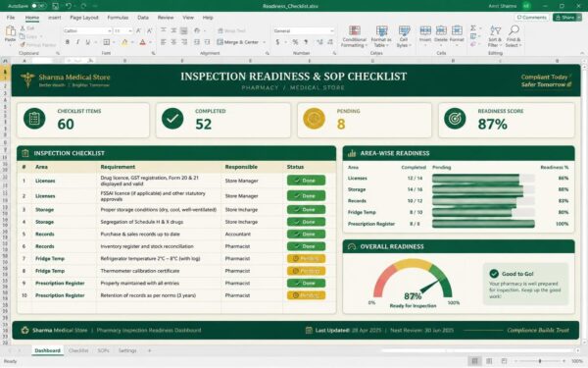This screenshot has height=368, width=588.
Task: Toggle Wrap Text
Action: click(x=231, y=30)
